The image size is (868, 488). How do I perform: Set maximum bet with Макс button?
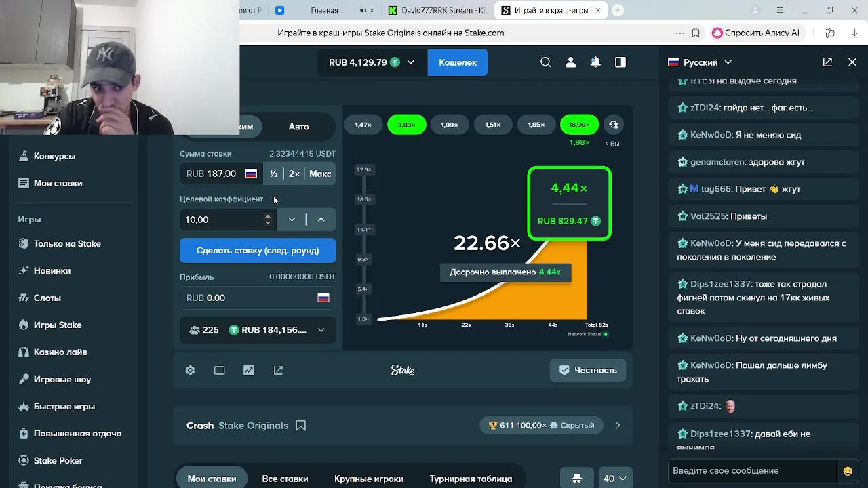(x=320, y=174)
